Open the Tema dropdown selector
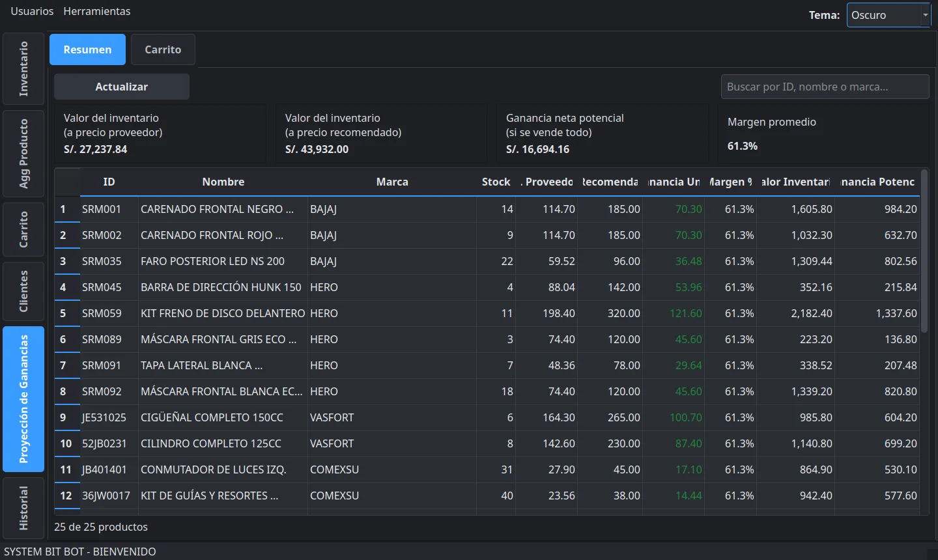The height and width of the screenshot is (560, 938). [x=888, y=15]
